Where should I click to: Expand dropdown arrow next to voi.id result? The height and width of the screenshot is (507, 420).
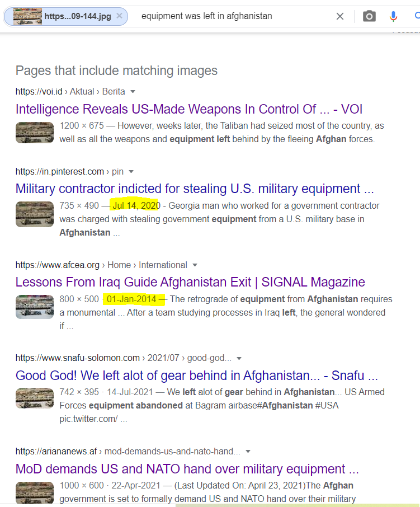pos(133,92)
